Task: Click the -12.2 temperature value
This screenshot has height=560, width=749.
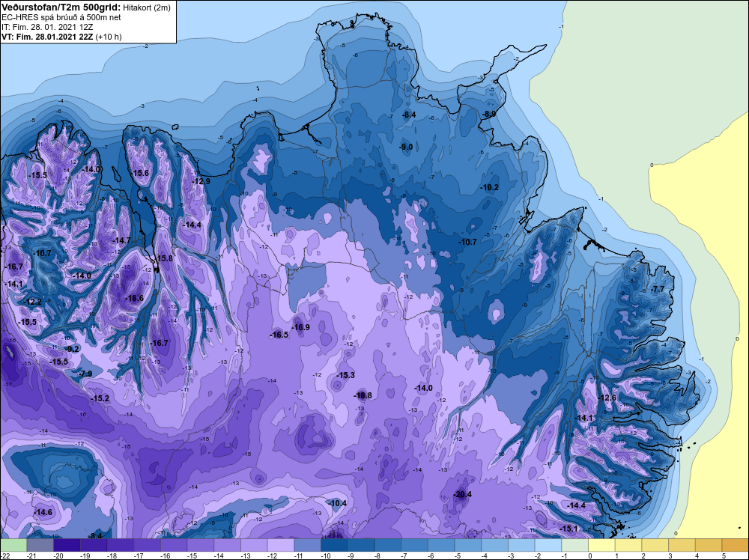Action: click(x=32, y=301)
